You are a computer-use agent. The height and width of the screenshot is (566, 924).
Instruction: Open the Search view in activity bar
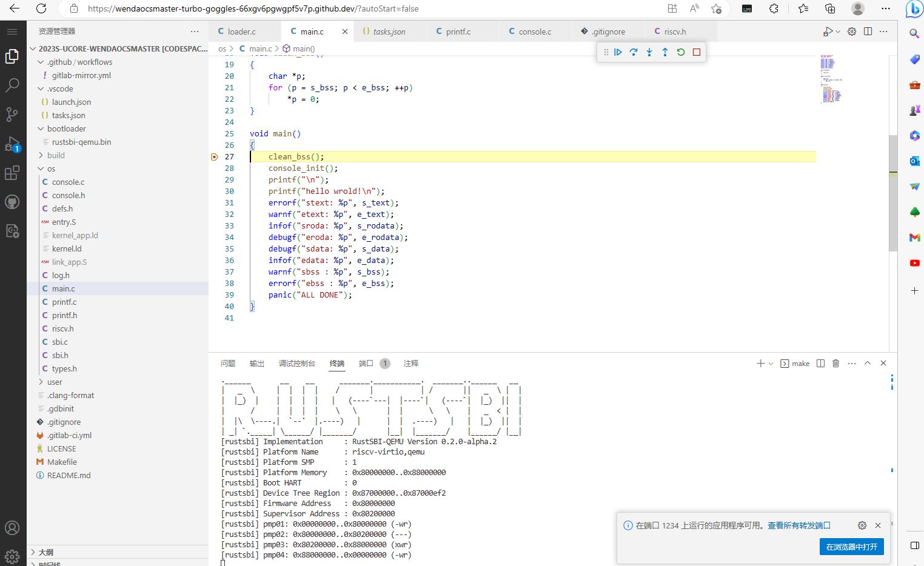[12, 85]
